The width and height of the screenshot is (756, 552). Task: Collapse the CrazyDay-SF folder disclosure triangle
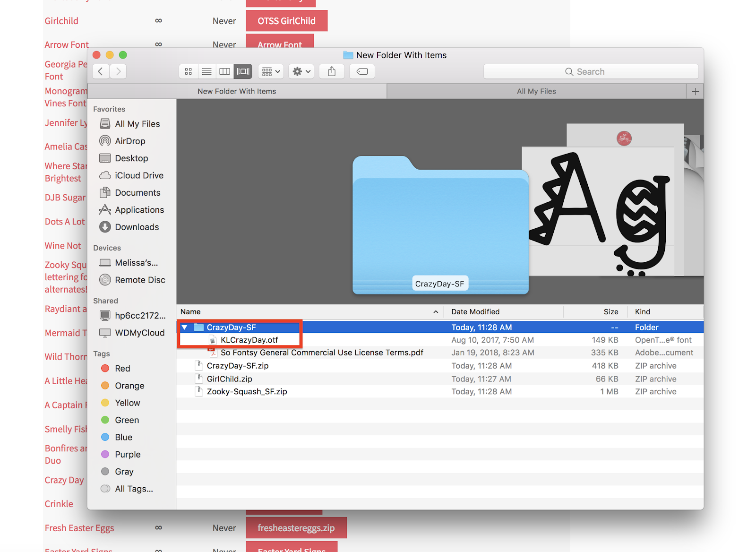185,327
